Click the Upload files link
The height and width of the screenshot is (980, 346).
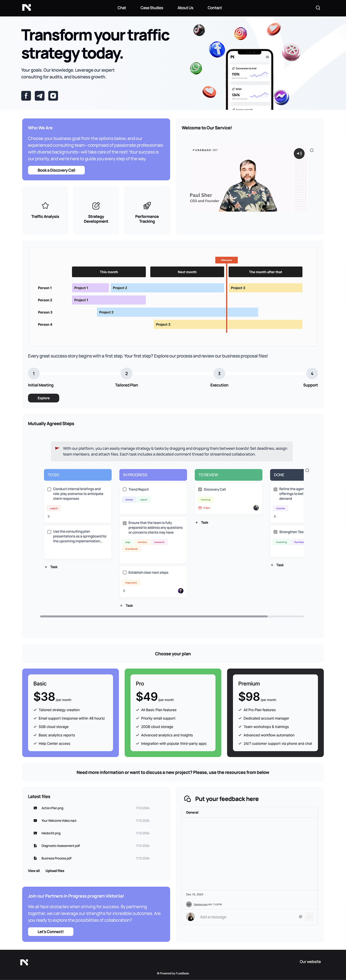(x=55, y=870)
